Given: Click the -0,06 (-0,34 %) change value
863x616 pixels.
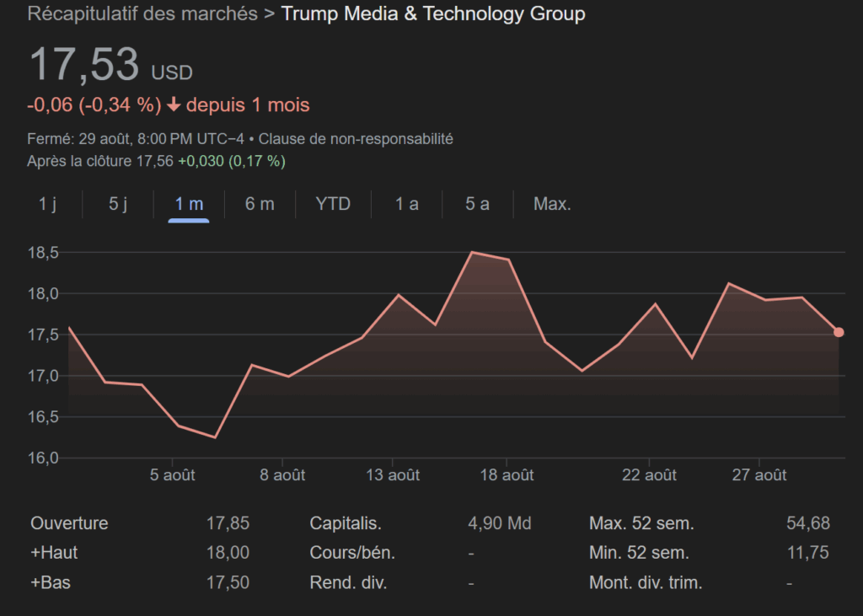Looking at the screenshot, I should pyautogui.click(x=94, y=104).
